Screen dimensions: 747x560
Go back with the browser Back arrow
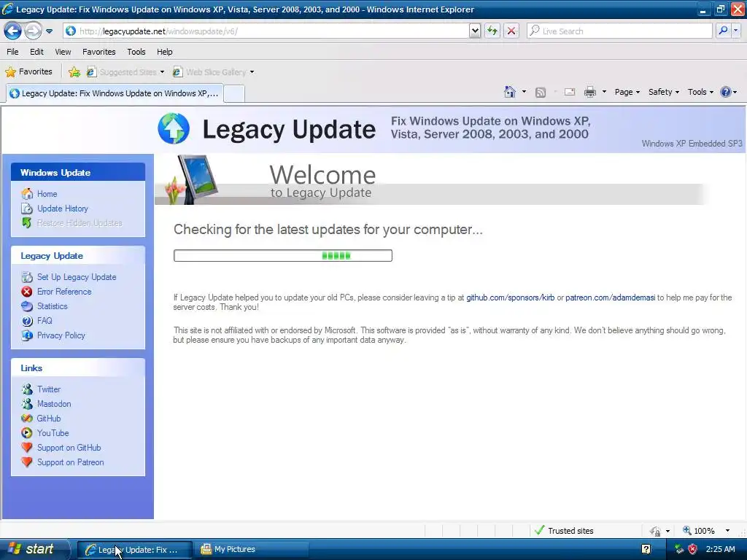(x=12, y=31)
